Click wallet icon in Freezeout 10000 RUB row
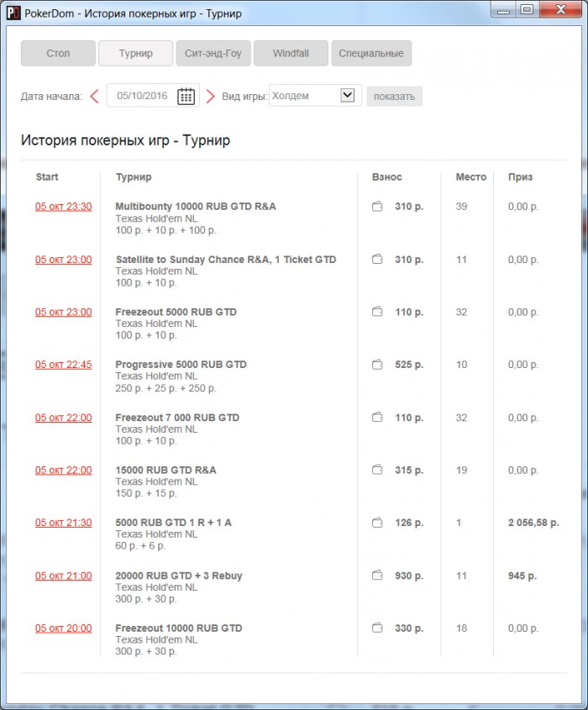Image resolution: width=588 pixels, height=710 pixels. point(377,628)
